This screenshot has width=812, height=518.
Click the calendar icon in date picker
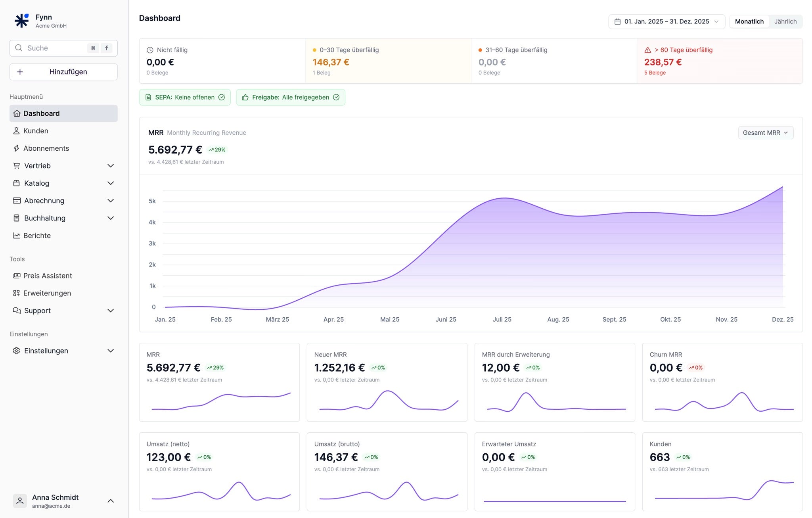(617, 21)
